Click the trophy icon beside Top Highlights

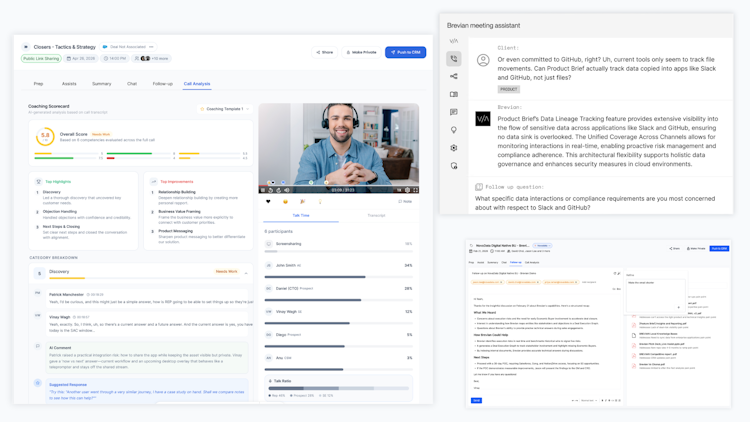[x=38, y=182]
